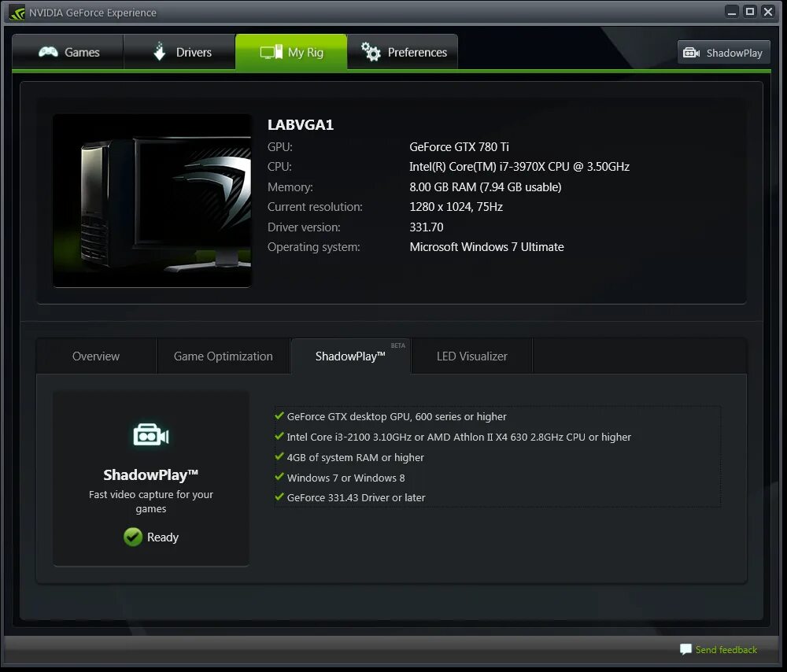Click the large ShadowPlay camcorder icon

click(150, 434)
